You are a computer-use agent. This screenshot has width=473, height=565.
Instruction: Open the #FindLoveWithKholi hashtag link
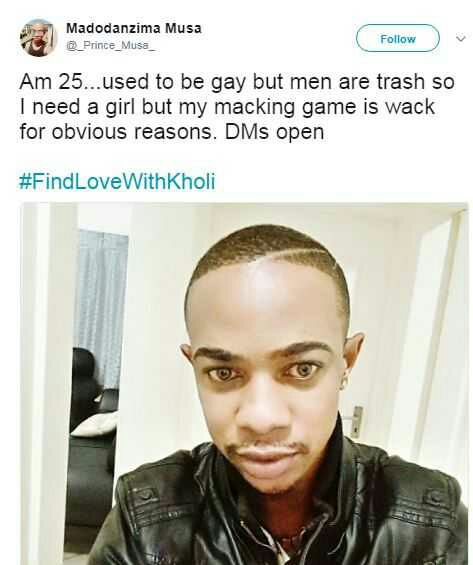click(x=117, y=181)
